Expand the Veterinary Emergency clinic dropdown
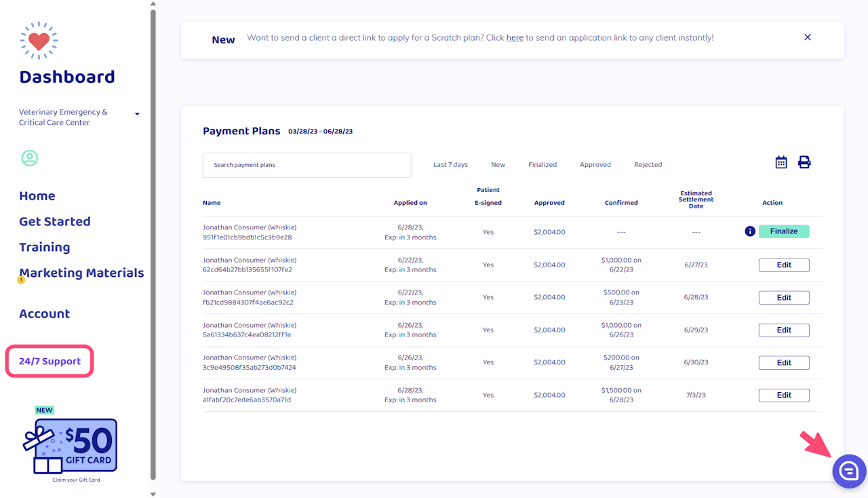The height and width of the screenshot is (498, 868). [137, 114]
